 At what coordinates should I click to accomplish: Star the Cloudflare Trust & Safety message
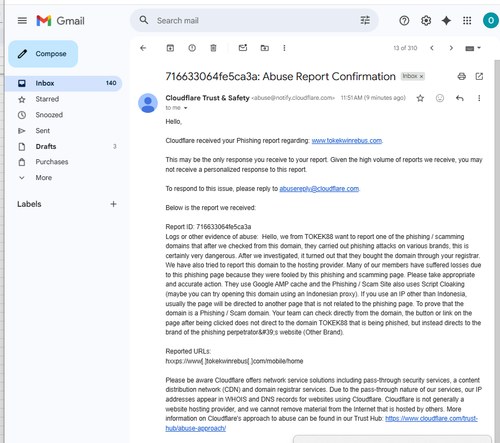click(x=420, y=98)
